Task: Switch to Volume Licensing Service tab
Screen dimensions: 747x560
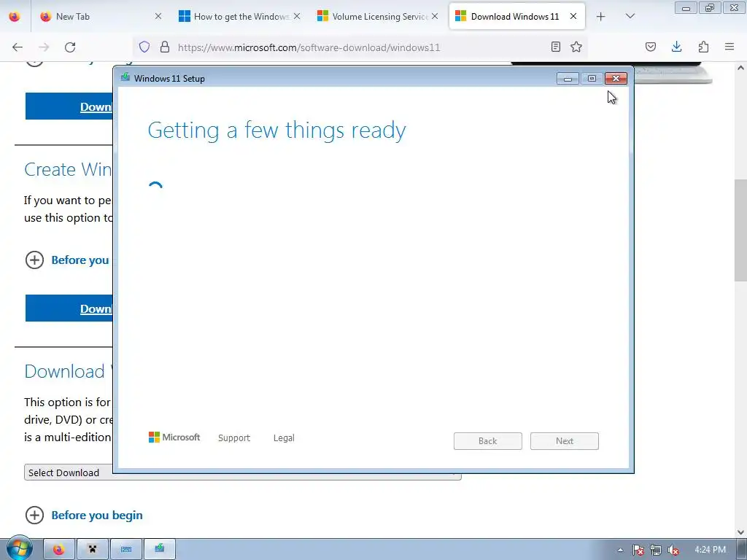Action: click(x=377, y=16)
